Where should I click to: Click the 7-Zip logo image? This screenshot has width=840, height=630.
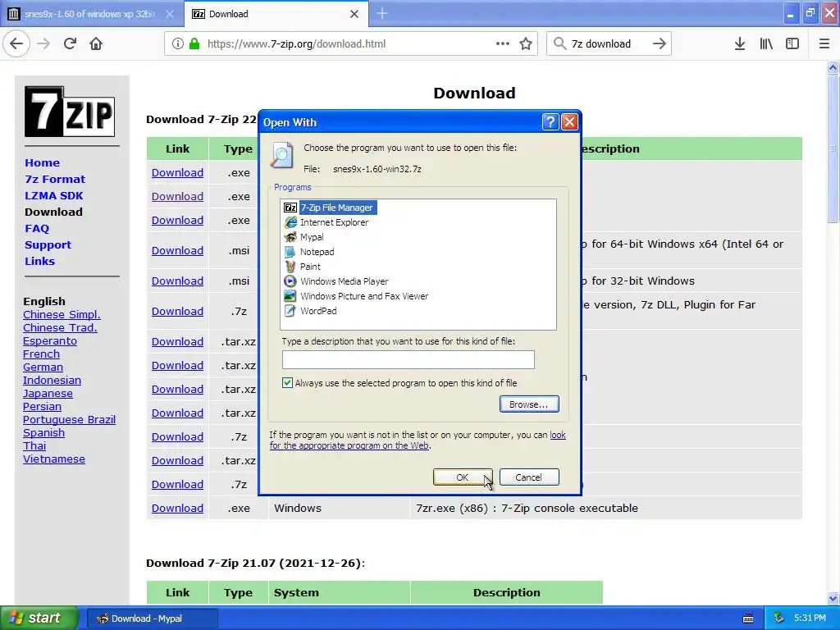(x=70, y=112)
